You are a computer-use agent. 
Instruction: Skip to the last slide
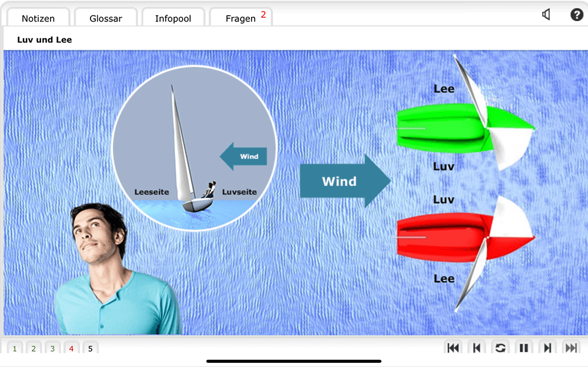pyautogui.click(x=571, y=348)
